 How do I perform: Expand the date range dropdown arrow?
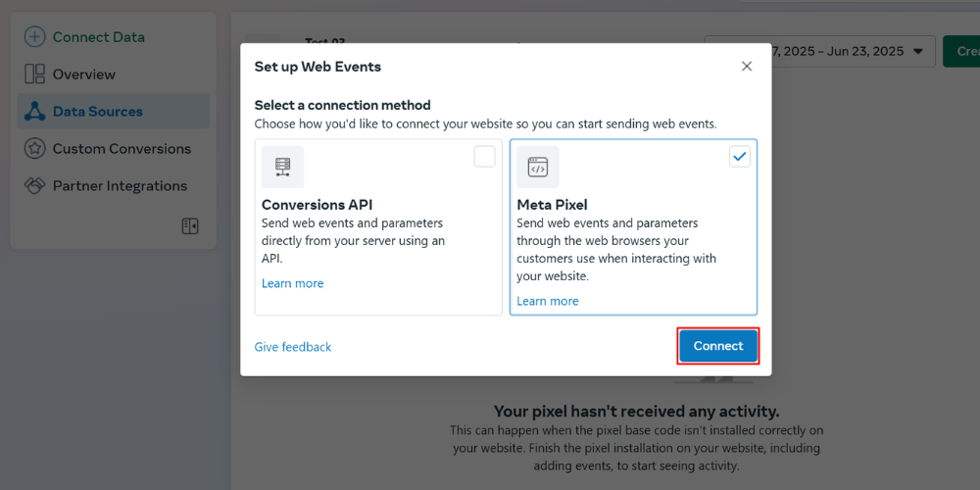(917, 51)
